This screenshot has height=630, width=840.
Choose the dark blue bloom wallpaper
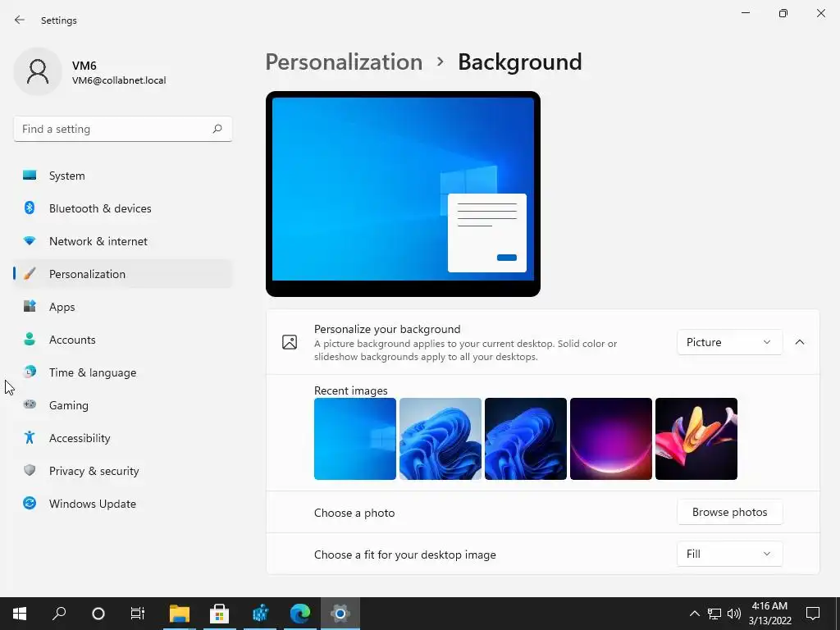(x=526, y=439)
